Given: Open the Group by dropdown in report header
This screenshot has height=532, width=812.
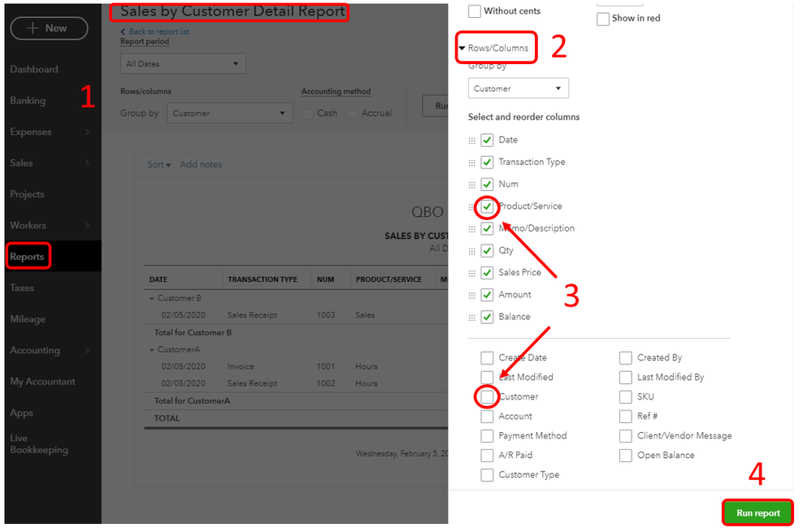Looking at the screenshot, I should (229, 114).
